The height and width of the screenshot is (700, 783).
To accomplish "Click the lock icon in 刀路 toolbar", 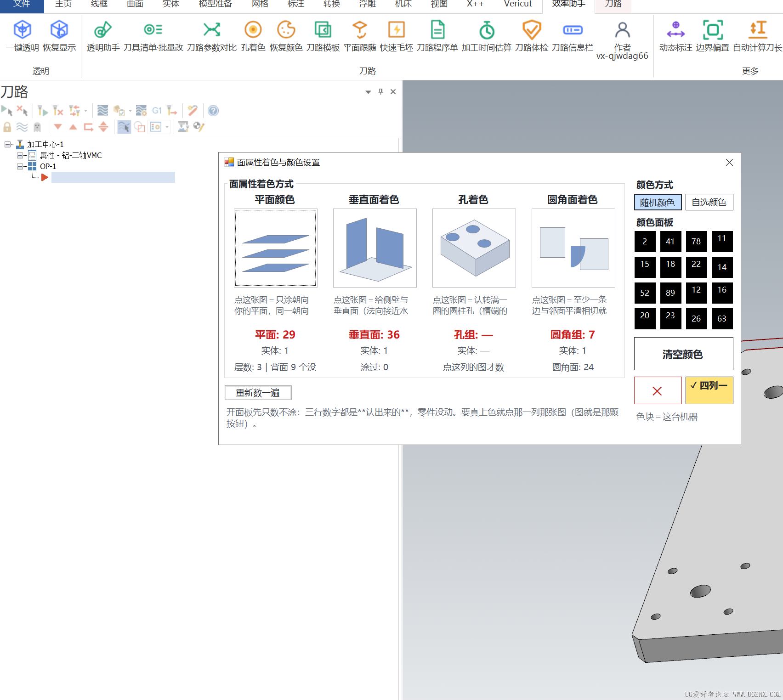I will [x=7, y=127].
